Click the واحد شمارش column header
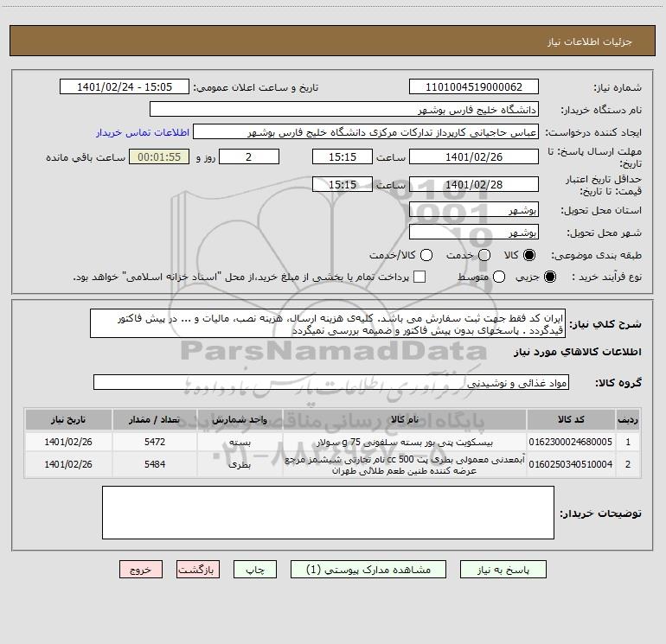The width and height of the screenshot is (666, 644). (x=240, y=419)
